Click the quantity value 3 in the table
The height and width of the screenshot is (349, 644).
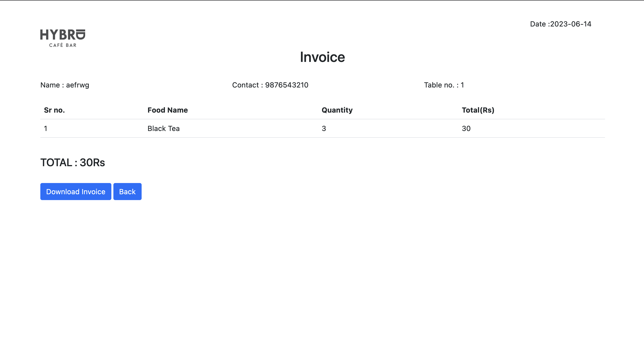pyautogui.click(x=324, y=128)
